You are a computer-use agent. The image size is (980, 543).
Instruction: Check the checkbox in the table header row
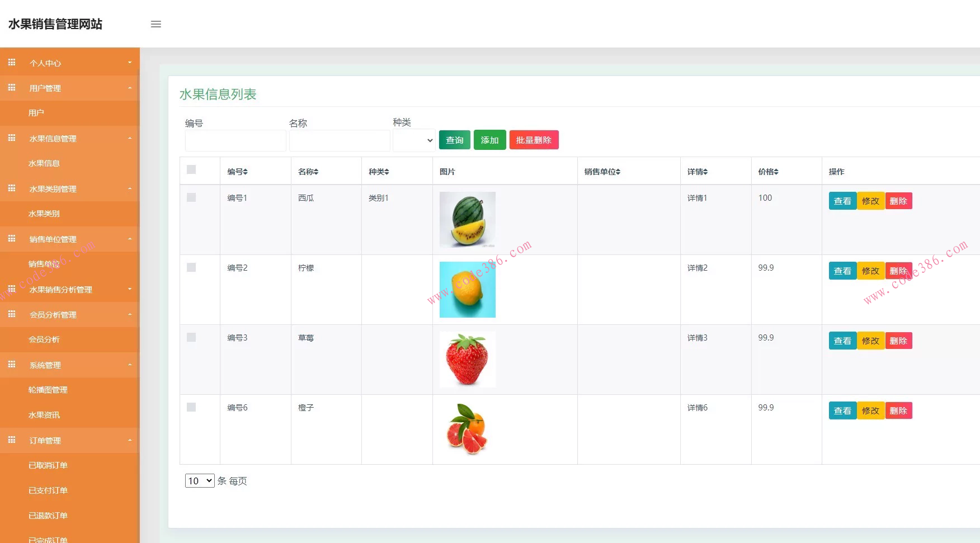point(192,168)
